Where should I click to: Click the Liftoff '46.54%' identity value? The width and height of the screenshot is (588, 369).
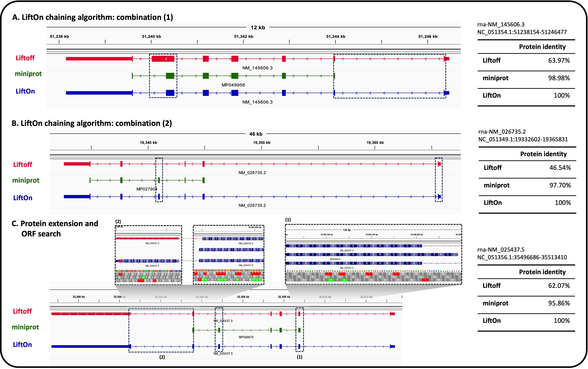coord(560,168)
